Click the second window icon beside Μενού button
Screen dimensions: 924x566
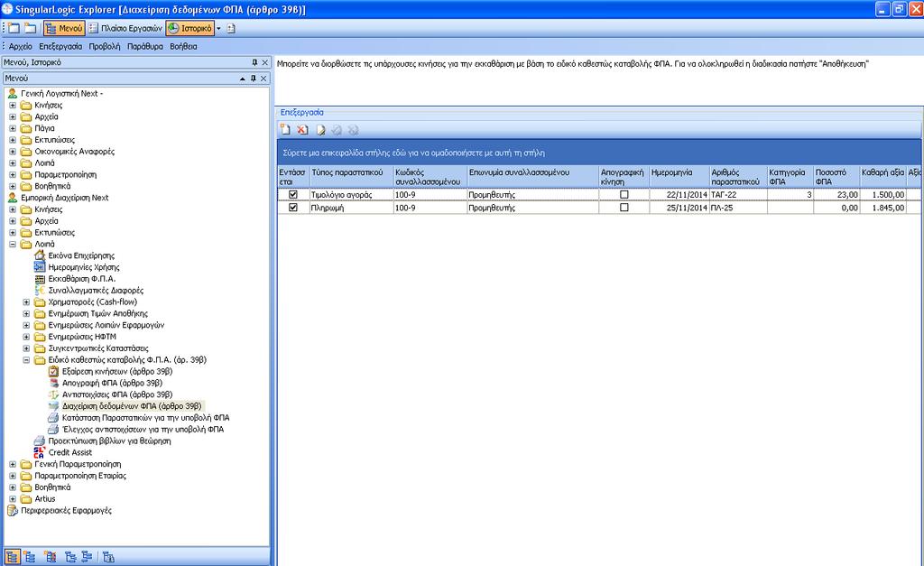pyautogui.click(x=30, y=28)
